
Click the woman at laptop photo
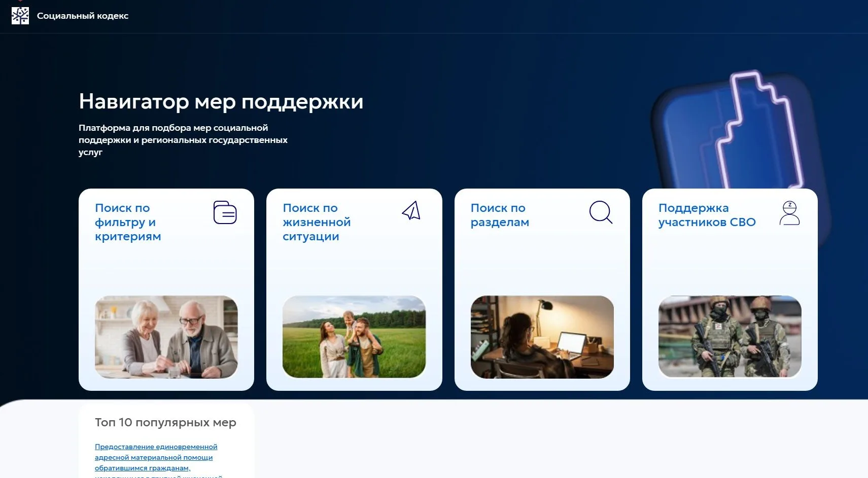[542, 337]
